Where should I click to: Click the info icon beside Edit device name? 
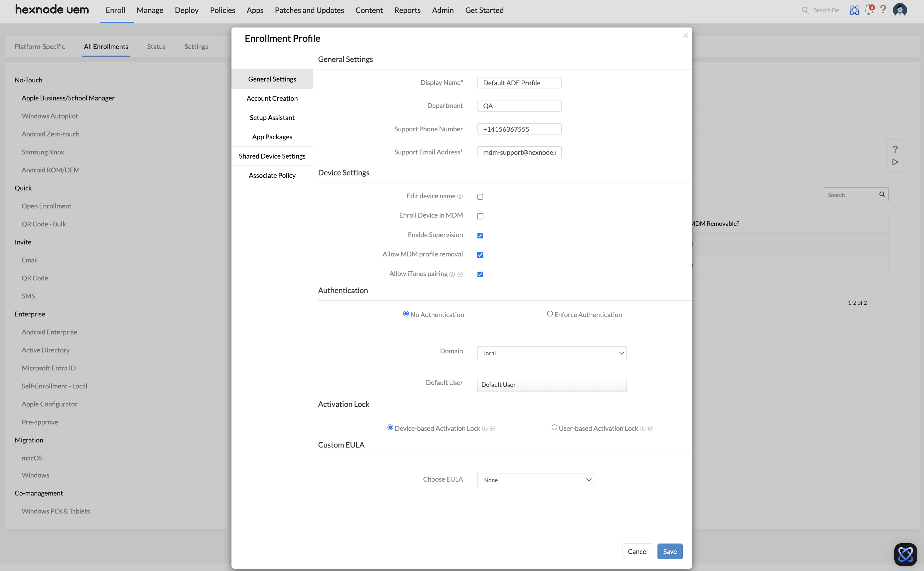(x=460, y=196)
